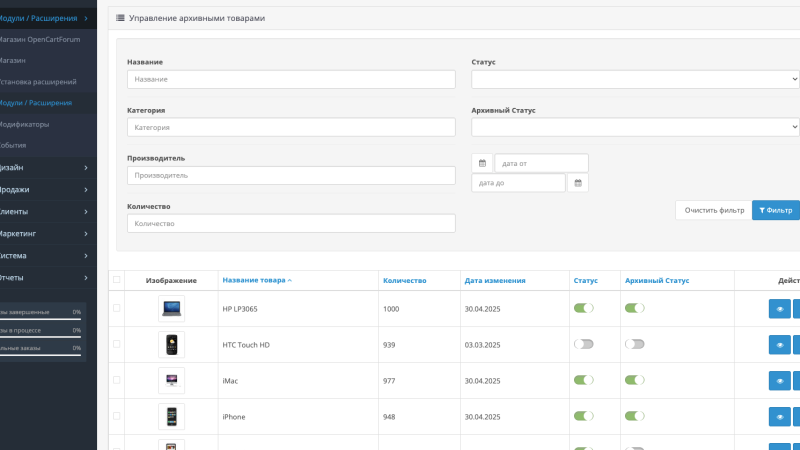Expand the Система sidebar menu

pos(46,256)
